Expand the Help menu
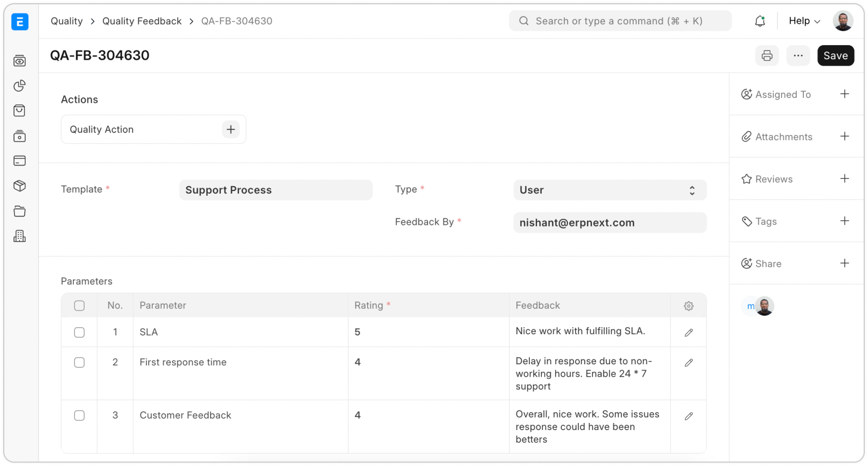Screen dimensions: 868x466 pyautogui.click(x=804, y=21)
